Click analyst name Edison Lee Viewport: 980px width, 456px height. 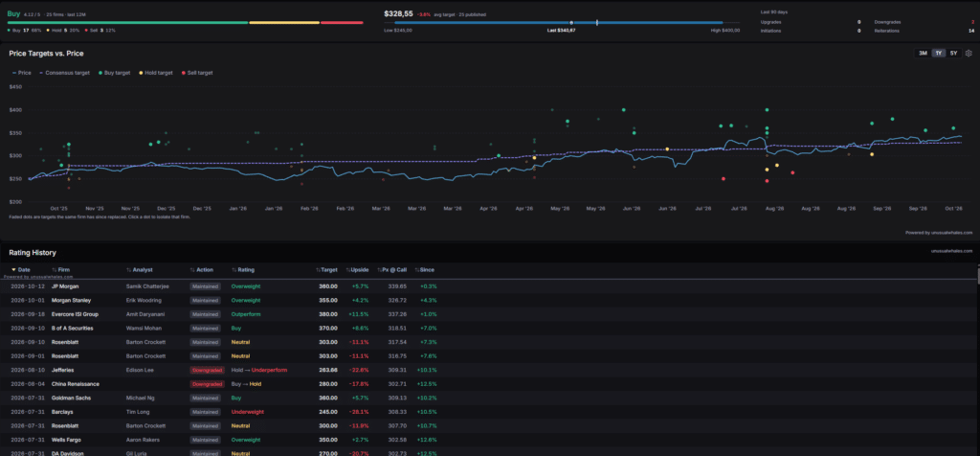tap(138, 371)
